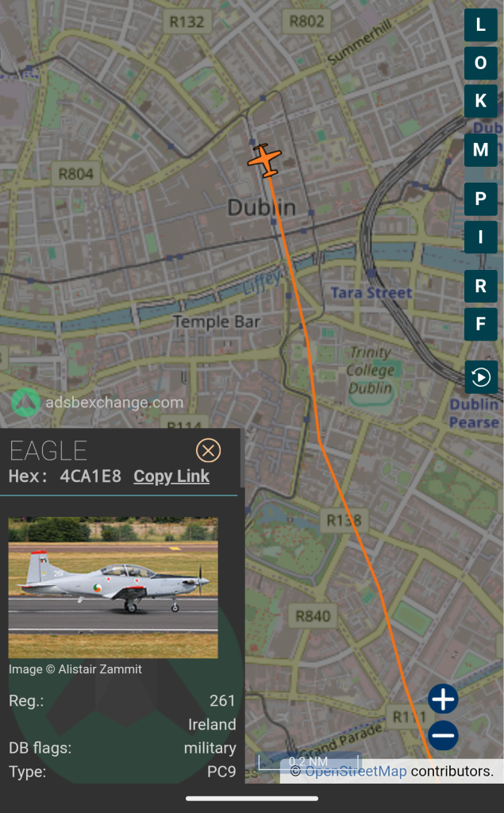The image size is (504, 813).
Task: Click the F button on the map sidebar
Action: 481,324
